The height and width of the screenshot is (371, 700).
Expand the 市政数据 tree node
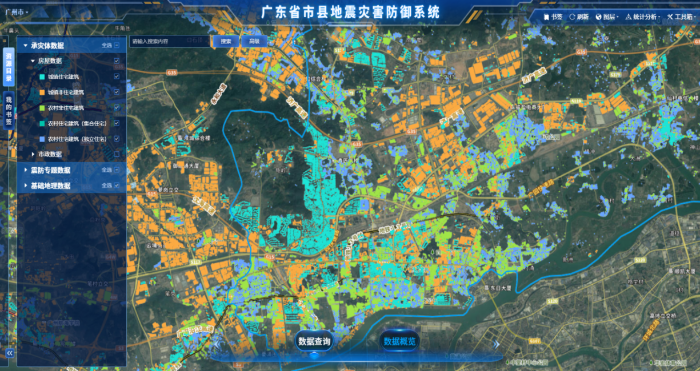click(x=33, y=154)
